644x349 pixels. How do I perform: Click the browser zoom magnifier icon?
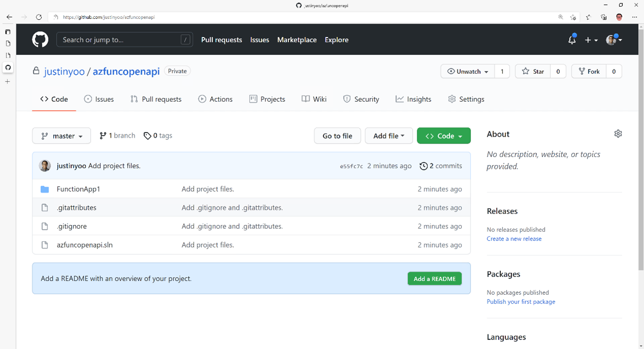tap(561, 17)
